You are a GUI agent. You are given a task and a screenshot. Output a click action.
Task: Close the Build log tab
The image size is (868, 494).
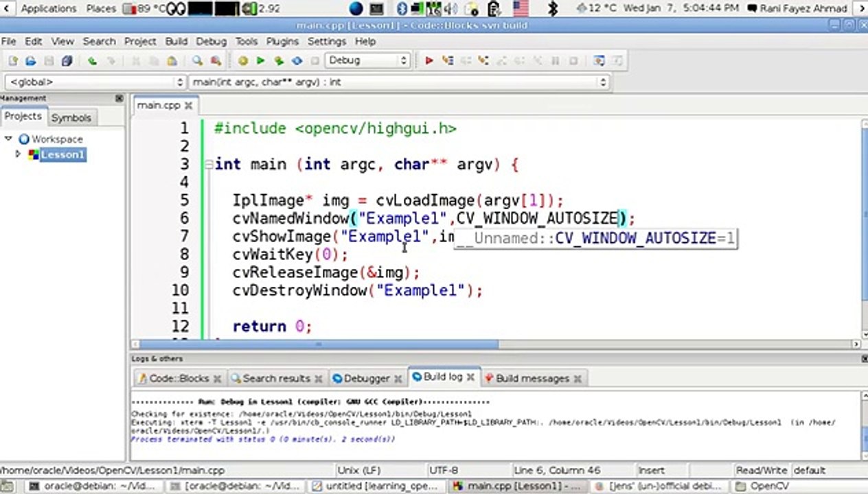[470, 377]
